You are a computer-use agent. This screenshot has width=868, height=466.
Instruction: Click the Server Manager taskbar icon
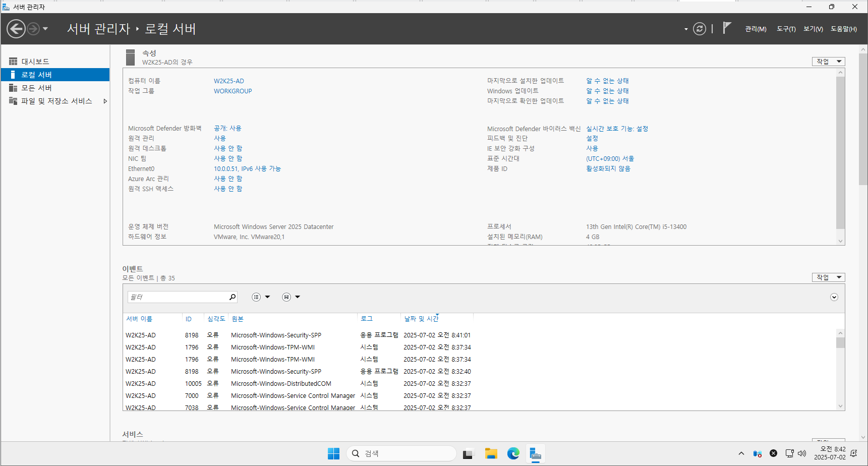coord(536,453)
